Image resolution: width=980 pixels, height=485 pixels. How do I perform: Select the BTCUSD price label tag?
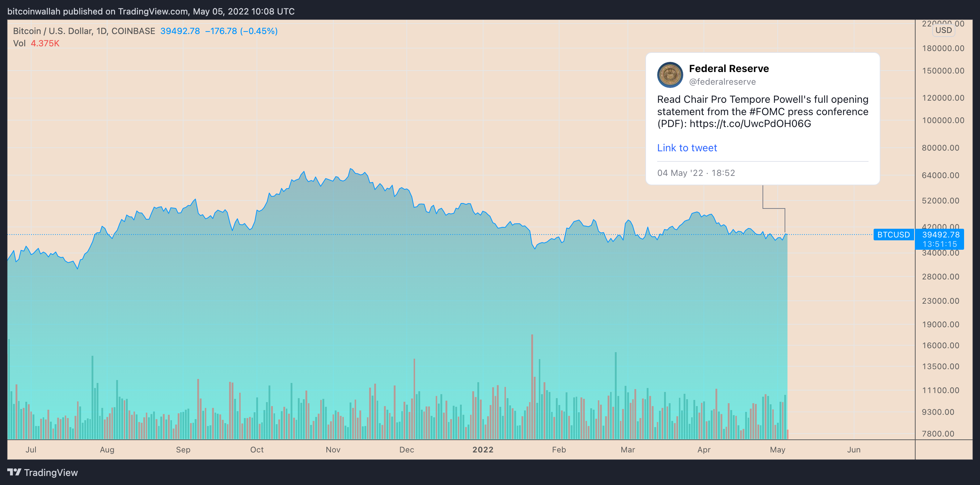(x=893, y=235)
